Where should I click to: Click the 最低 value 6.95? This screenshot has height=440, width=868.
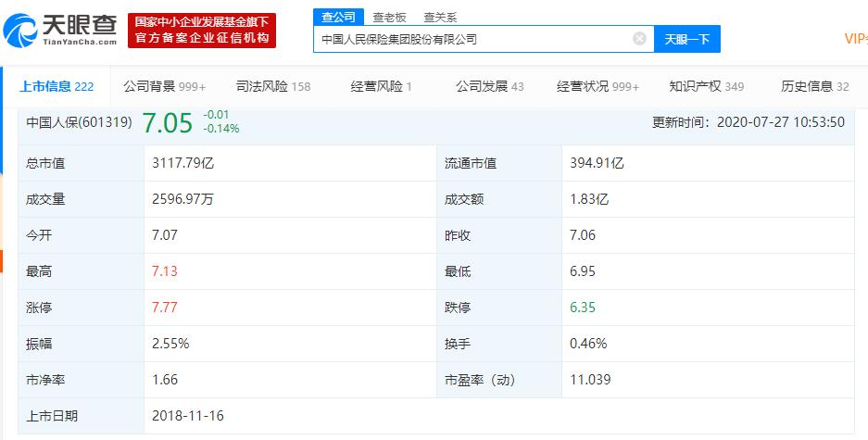[583, 271]
